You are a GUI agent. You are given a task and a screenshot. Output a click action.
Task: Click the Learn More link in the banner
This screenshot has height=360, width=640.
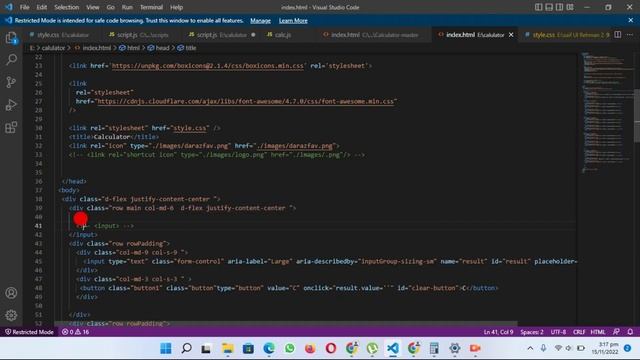coord(293,20)
